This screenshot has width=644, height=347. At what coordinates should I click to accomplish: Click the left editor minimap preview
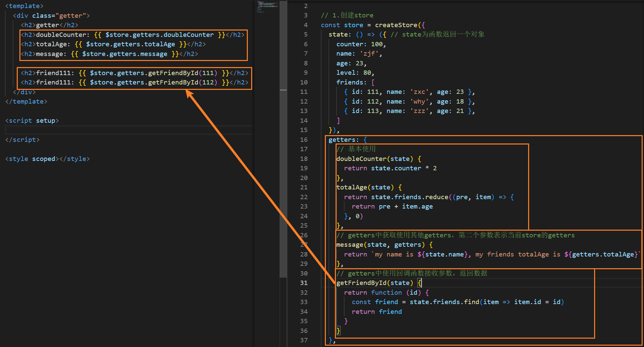[x=268, y=7]
